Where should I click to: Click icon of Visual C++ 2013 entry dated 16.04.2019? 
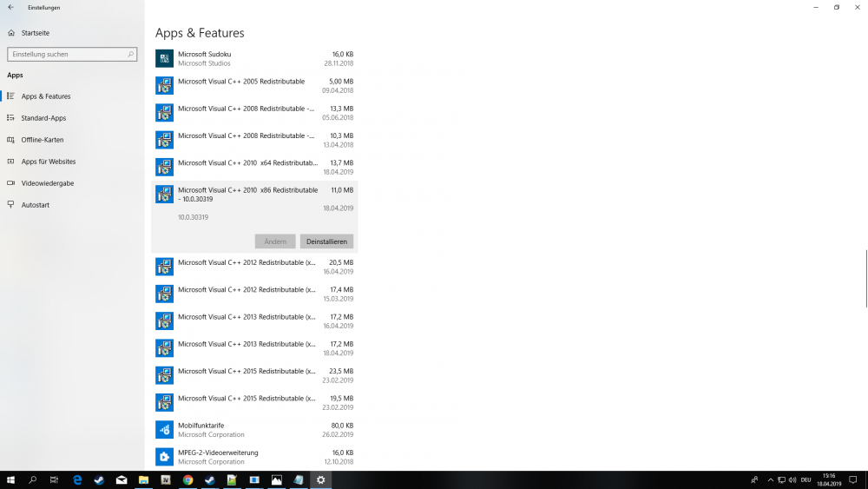coord(164,321)
